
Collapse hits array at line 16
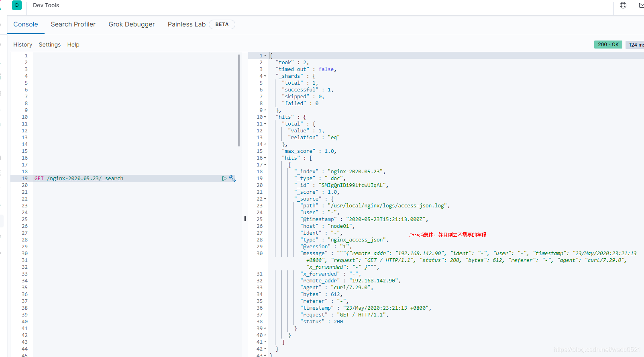click(x=265, y=158)
